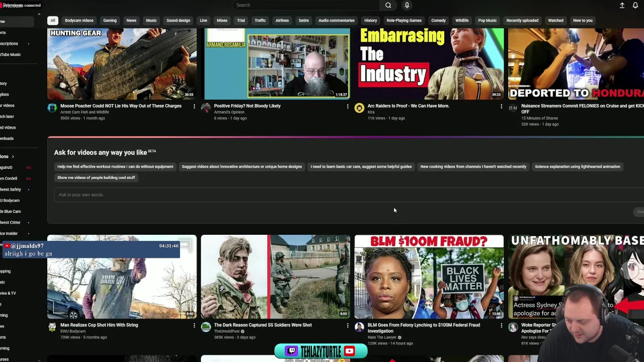This screenshot has height=362, width=644.
Task: Open the BLM $100M Fraud thumbnail
Action: click(x=429, y=277)
